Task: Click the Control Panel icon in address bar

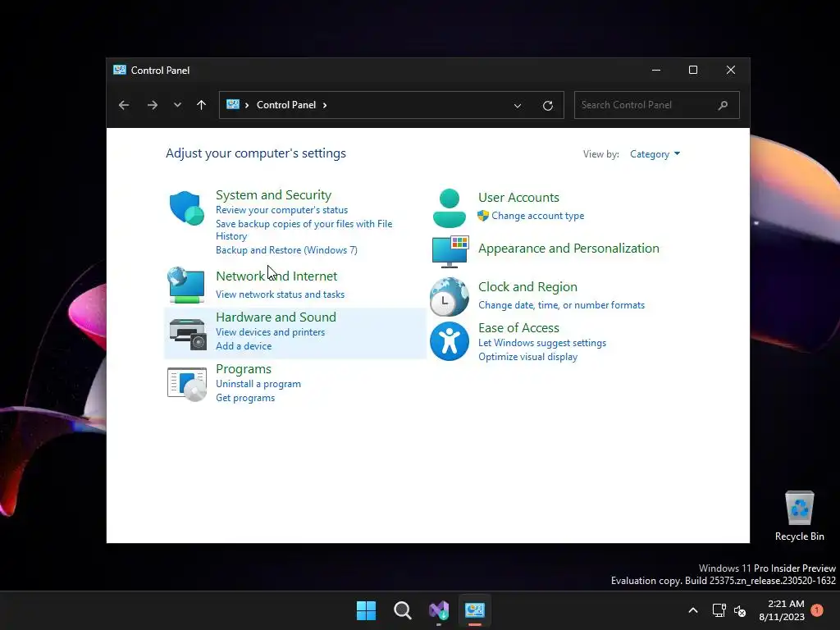Action: pos(232,104)
